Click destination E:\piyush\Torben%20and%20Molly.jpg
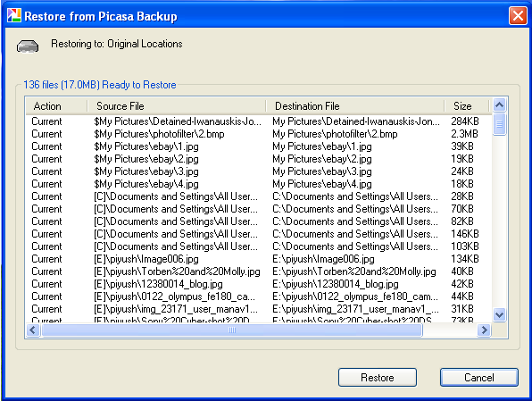The width and height of the screenshot is (532, 401). tap(354, 272)
